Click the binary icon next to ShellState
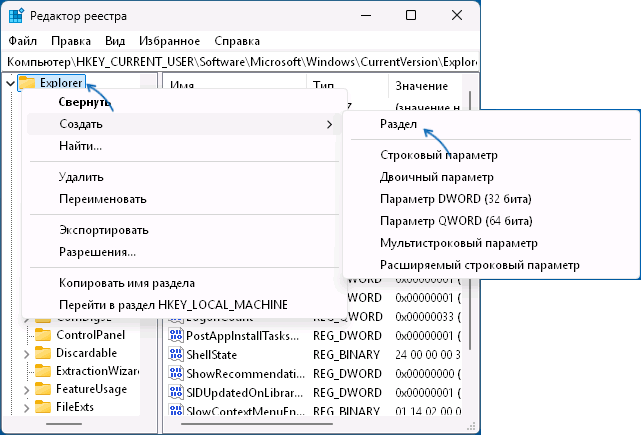Image resolution: width=641 pixels, height=435 pixels. [x=176, y=354]
